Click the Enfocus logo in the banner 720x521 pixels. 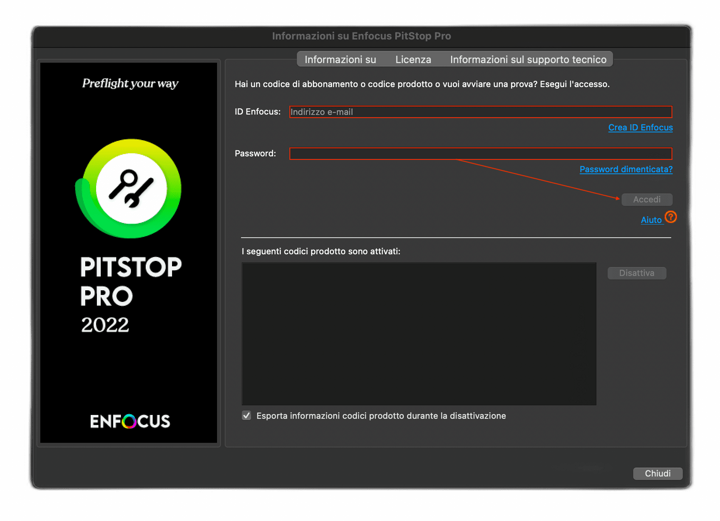129,421
